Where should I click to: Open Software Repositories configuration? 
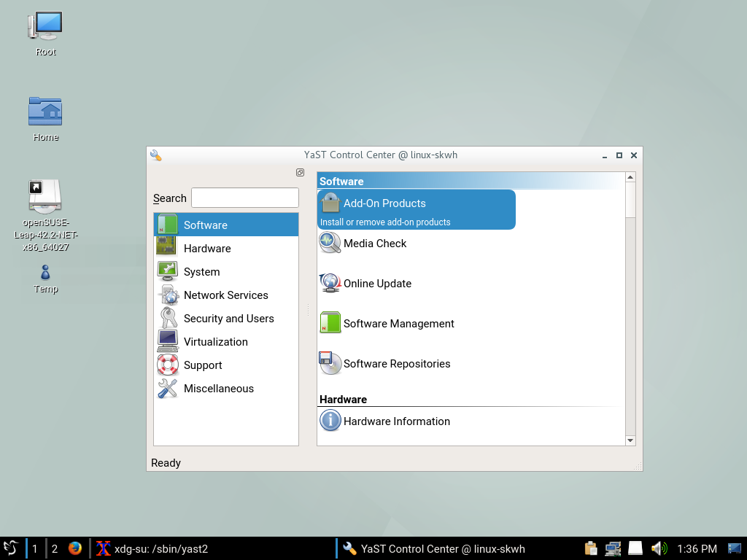tap(396, 364)
